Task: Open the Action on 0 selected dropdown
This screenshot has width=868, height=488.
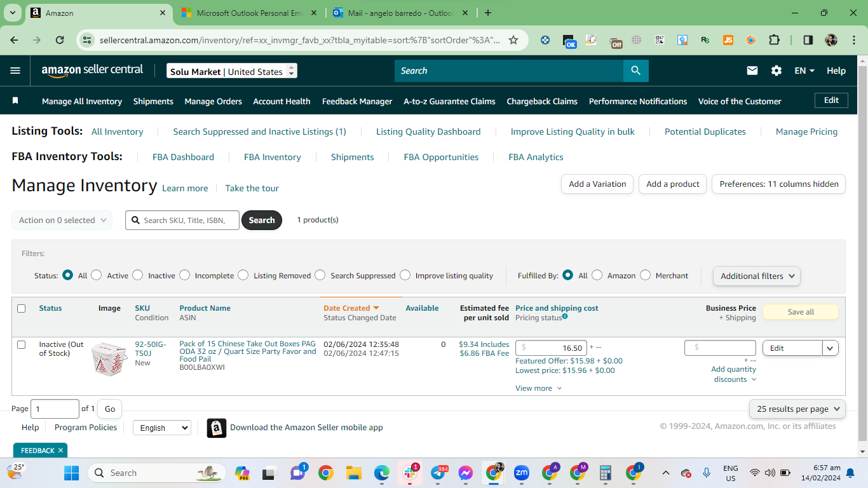Action: (62, 220)
